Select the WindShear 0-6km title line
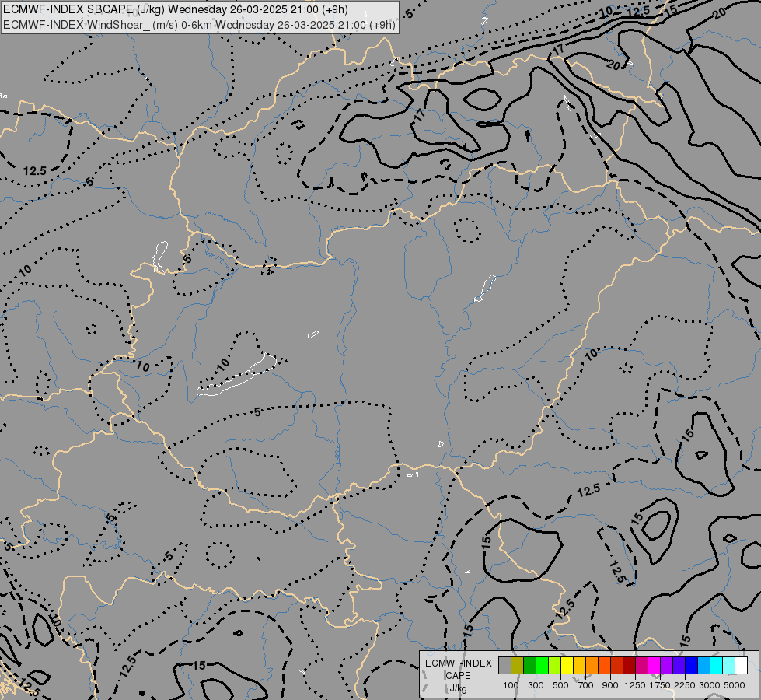This screenshot has height=700, width=761. pos(200,25)
